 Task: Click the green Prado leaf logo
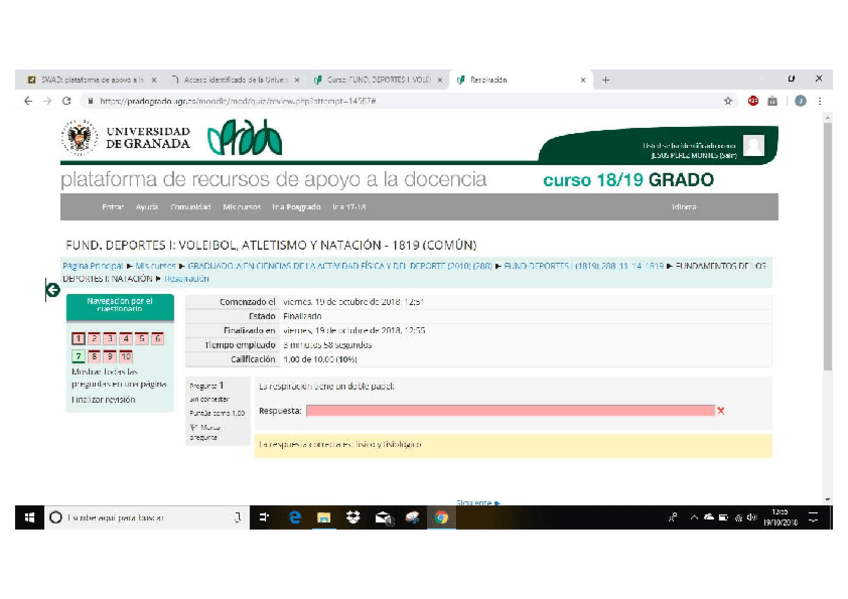coord(245,137)
